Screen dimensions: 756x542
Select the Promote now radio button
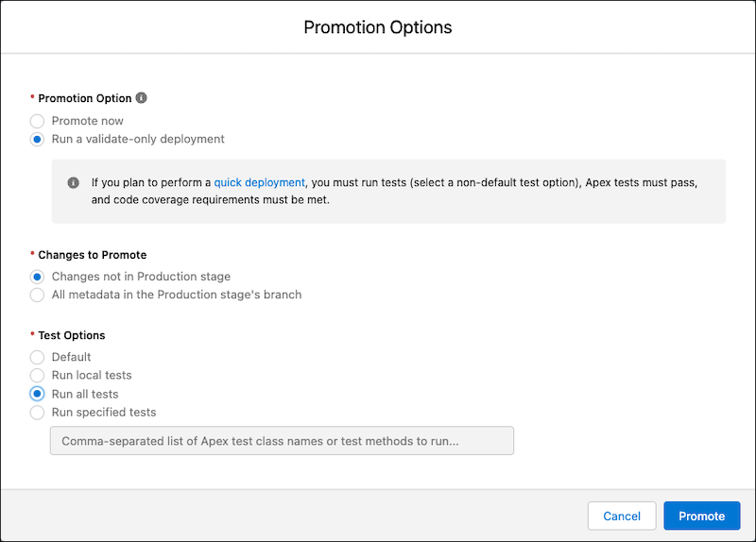(37, 121)
